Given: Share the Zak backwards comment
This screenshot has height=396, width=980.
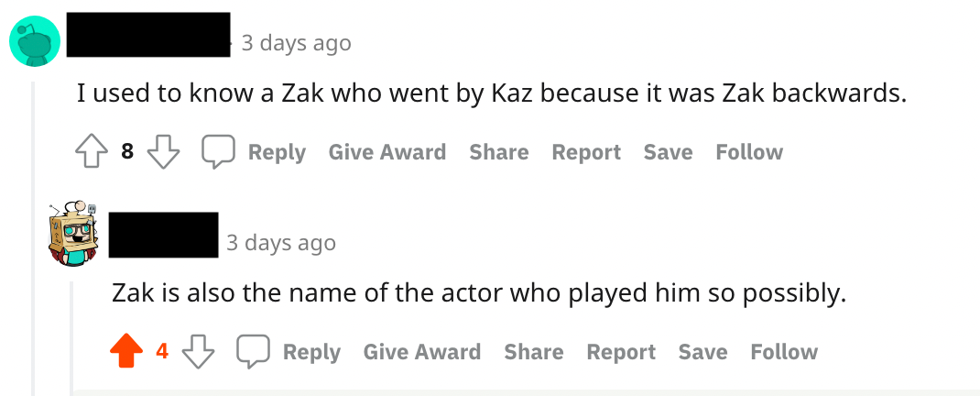Looking at the screenshot, I should pos(498,152).
